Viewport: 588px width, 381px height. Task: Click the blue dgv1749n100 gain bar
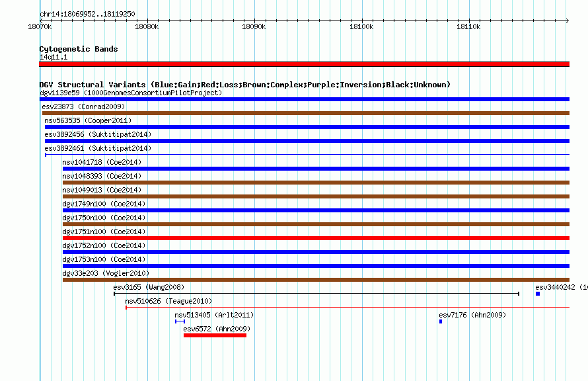(316, 210)
